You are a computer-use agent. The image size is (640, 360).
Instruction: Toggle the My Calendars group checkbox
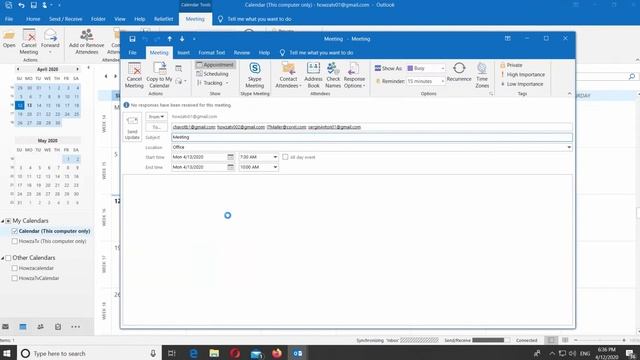(x=8, y=221)
